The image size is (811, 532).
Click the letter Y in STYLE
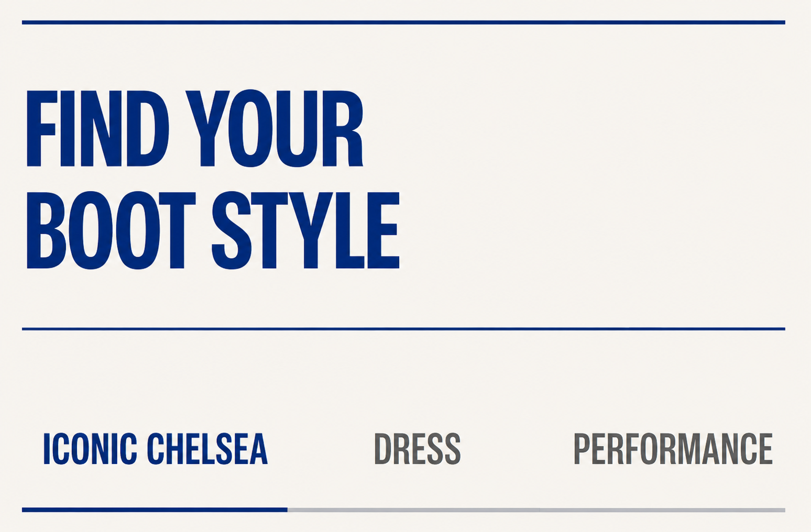click(x=311, y=230)
